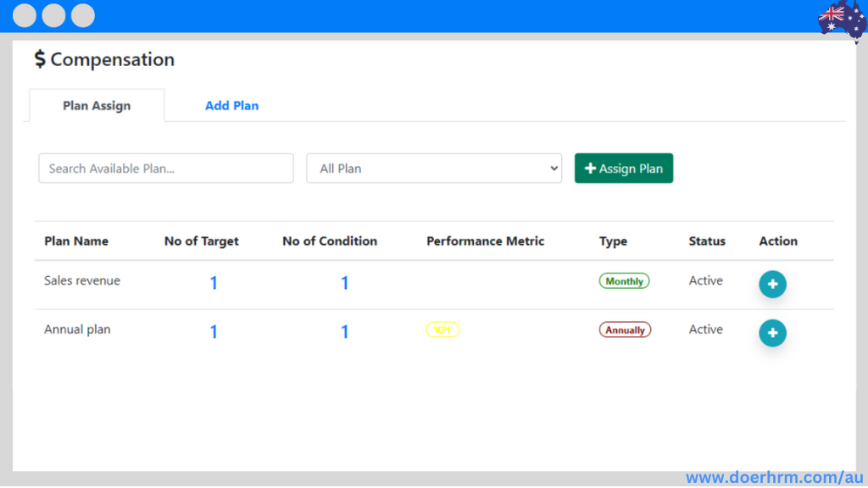Select the Annual plan name
The height and width of the screenshot is (488, 868).
[77, 330]
